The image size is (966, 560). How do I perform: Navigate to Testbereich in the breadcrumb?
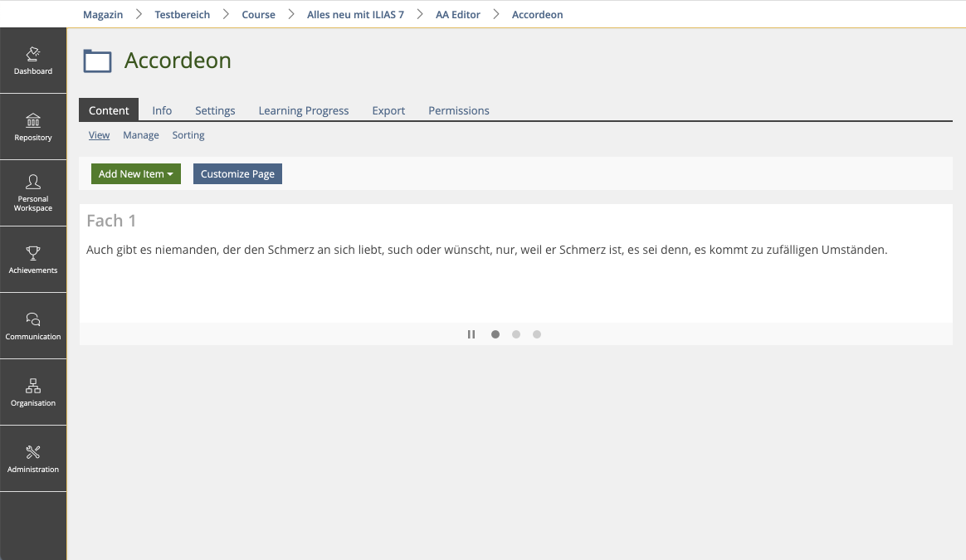pos(182,14)
